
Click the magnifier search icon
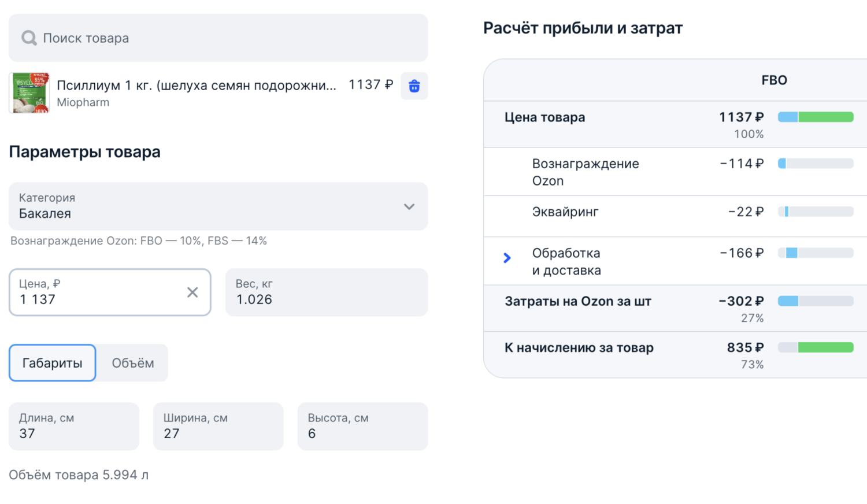[29, 38]
